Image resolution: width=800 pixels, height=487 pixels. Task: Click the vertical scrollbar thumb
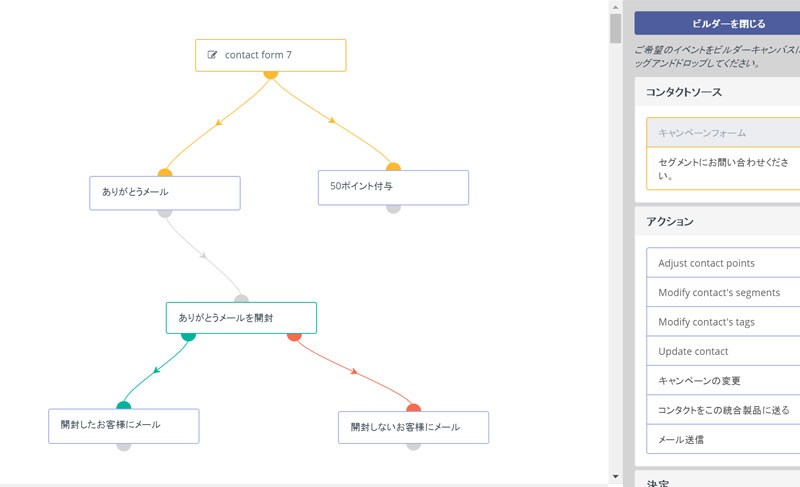[615, 29]
